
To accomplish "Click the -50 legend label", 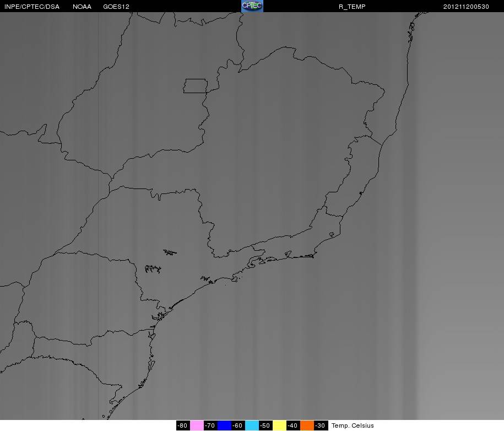I will (265, 425).
